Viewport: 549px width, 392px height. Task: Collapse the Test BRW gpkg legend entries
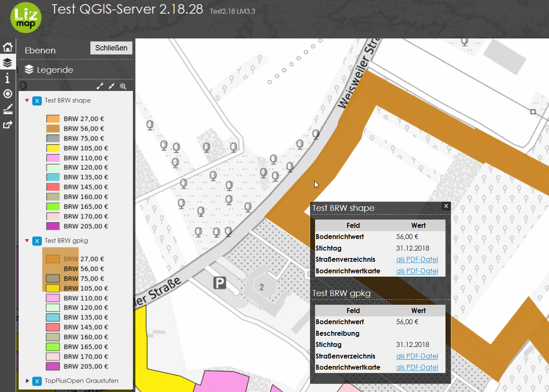tap(26, 240)
